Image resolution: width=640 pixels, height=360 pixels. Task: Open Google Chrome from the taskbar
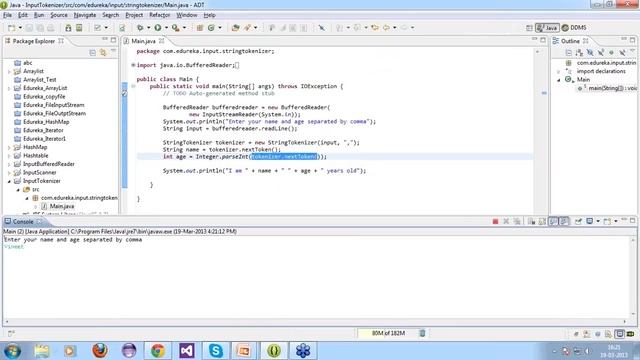tap(158, 351)
